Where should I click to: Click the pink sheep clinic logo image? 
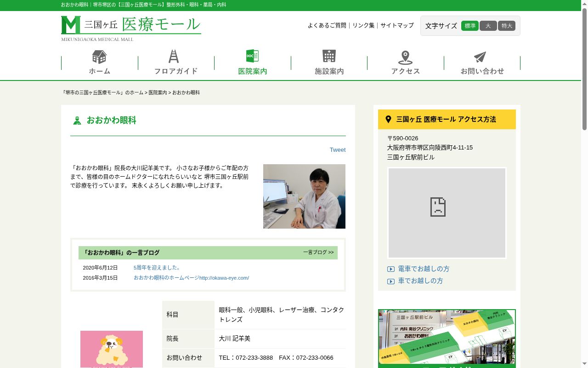tap(112, 349)
